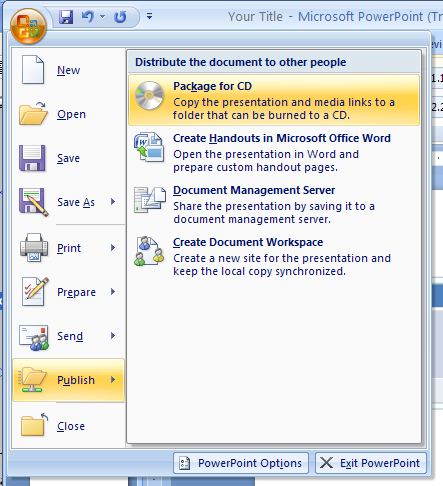This screenshot has height=486, width=443.
Task: Click the Open folder icon
Action: pos(33,114)
